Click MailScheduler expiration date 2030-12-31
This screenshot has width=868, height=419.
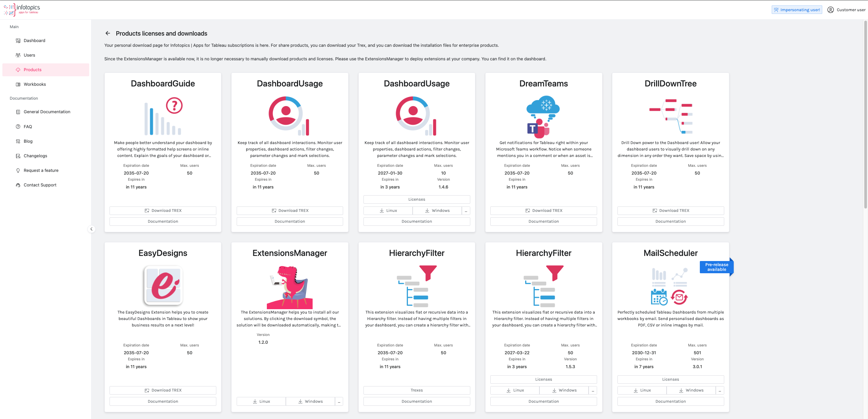(644, 353)
